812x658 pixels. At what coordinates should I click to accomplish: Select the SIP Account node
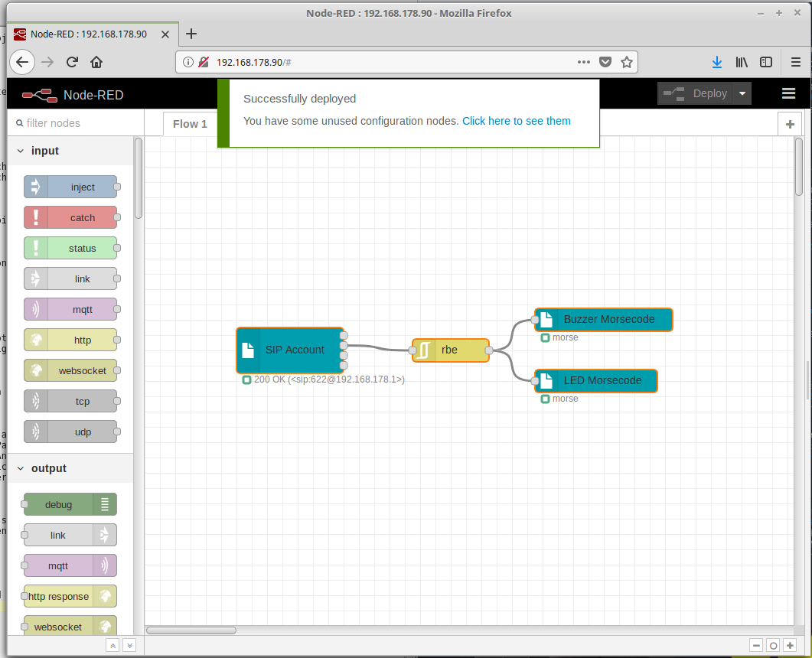289,350
